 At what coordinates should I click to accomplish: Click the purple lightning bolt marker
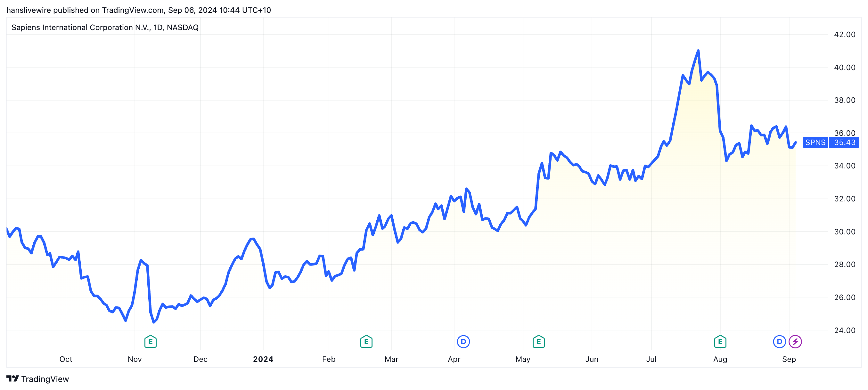click(795, 342)
